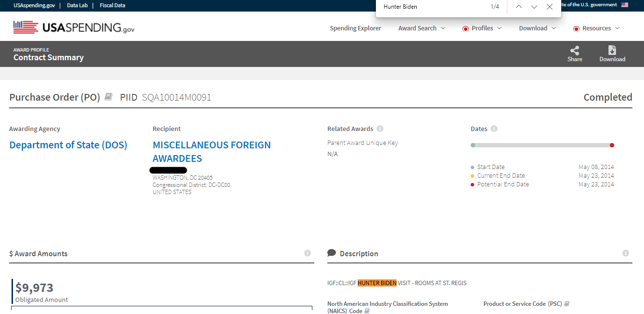Click the $9,973 obligated amount
Viewport: 644px width, 314px height.
34,288
